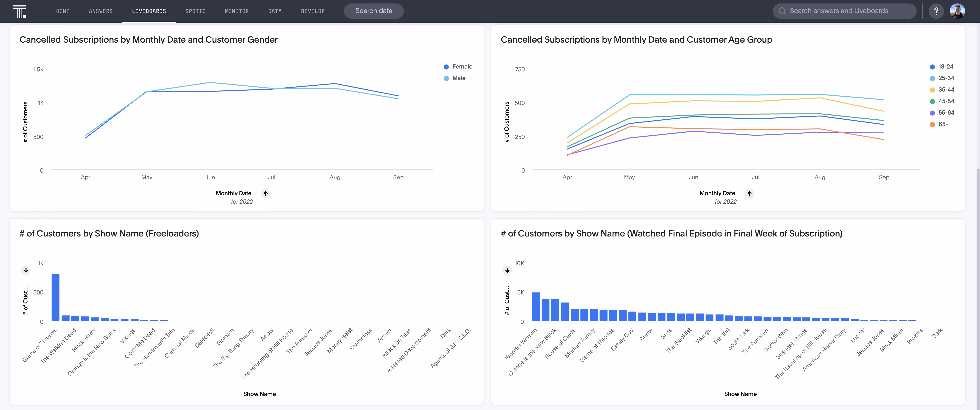Click Monthly Date axis label in Gender chart
Viewport: 980px width, 410px height.
(x=234, y=193)
